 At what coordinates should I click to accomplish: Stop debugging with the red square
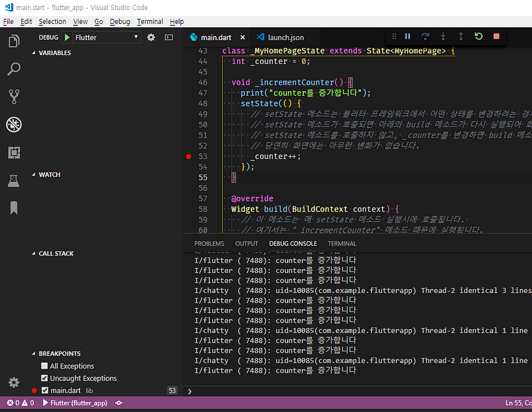point(496,37)
